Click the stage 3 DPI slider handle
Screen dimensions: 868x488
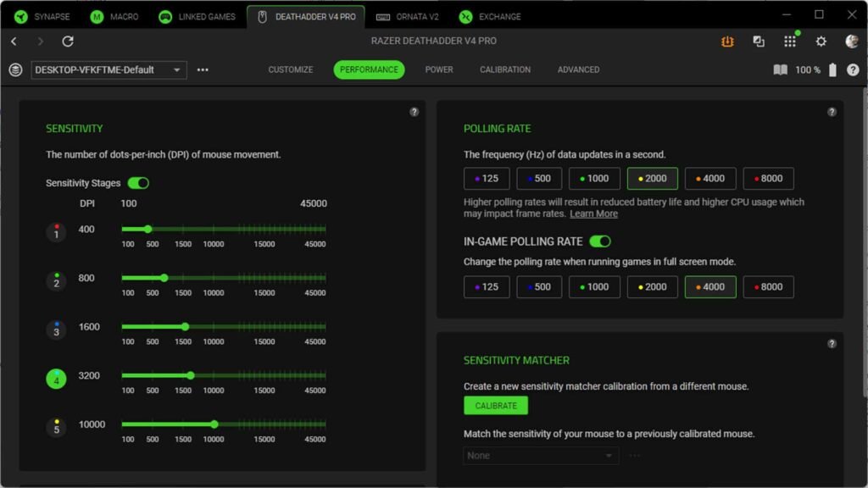186,326
